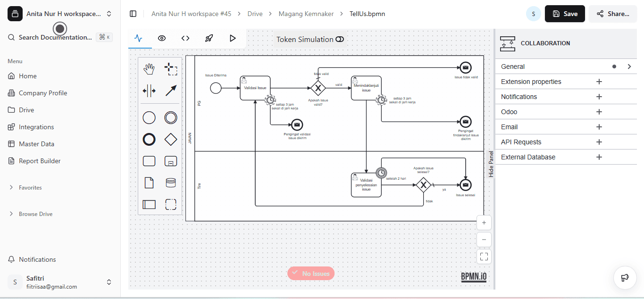Toggle Token Simulation mode
The image size is (644, 299).
340,39
